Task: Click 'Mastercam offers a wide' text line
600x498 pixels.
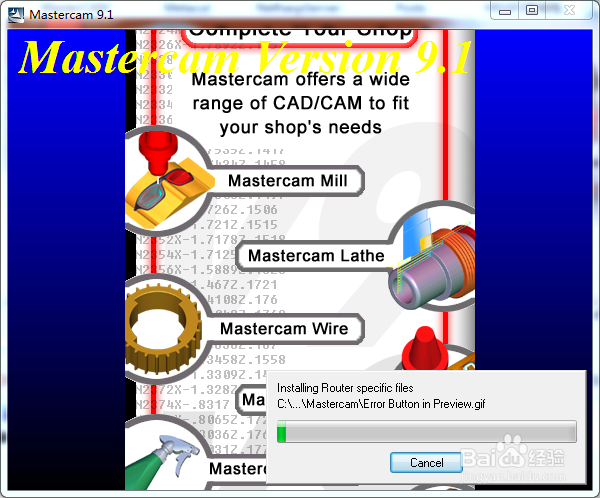Action: point(300,80)
